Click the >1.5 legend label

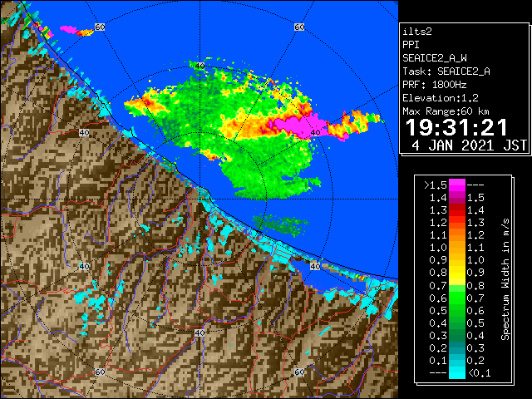(436, 185)
